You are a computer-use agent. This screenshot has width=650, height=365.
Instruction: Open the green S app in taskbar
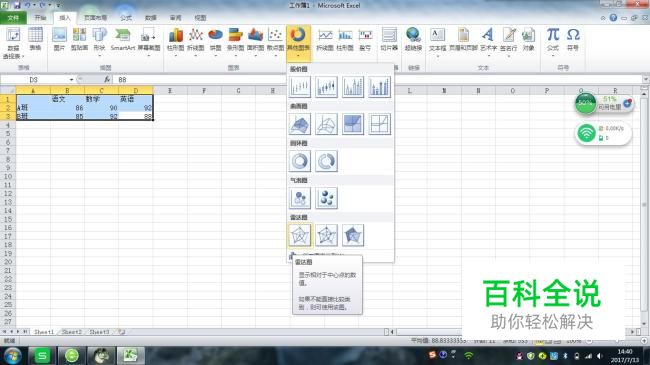click(x=42, y=356)
